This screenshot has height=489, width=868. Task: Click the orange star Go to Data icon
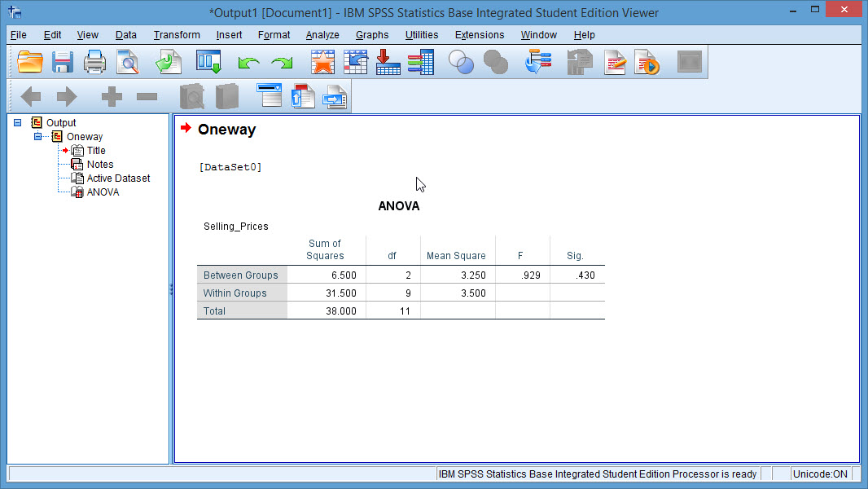click(322, 62)
